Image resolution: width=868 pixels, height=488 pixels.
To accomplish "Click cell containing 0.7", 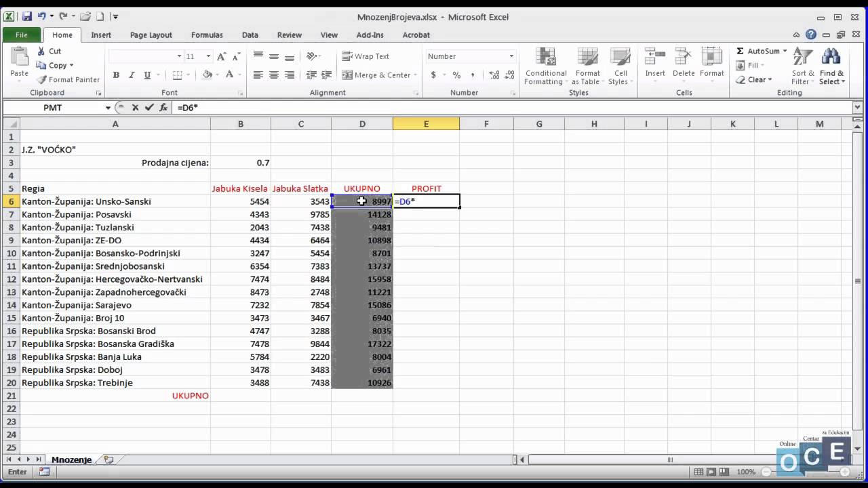I will pos(240,163).
